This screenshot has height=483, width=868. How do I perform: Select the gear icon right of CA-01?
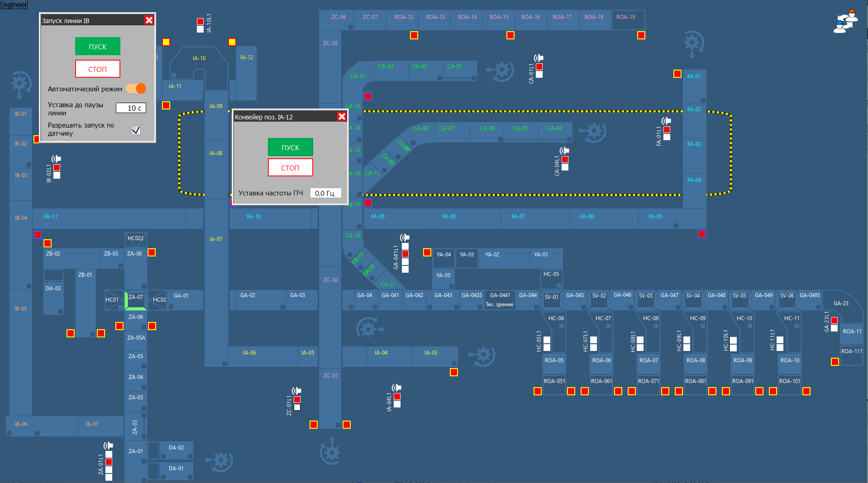[x=500, y=71]
